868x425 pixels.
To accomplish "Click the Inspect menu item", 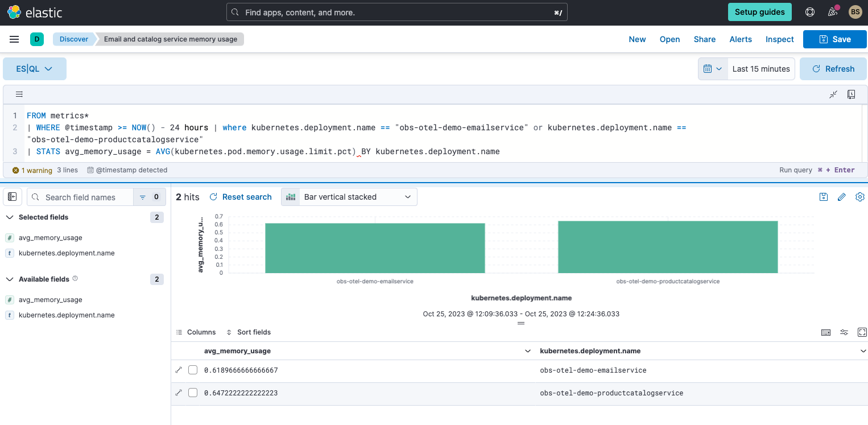I will (x=779, y=39).
